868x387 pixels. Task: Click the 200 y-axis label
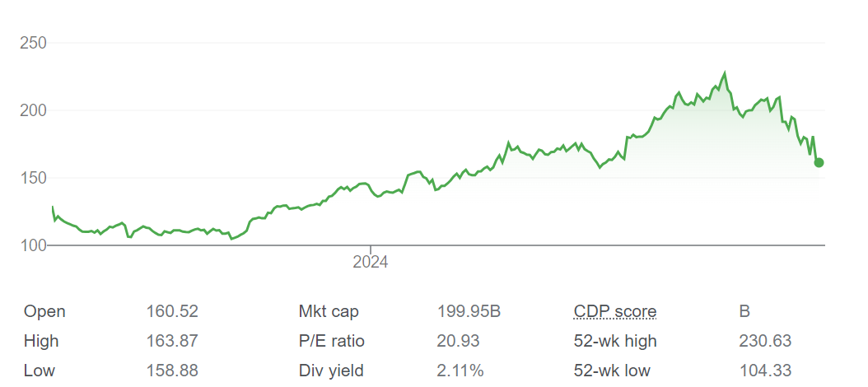coord(34,110)
